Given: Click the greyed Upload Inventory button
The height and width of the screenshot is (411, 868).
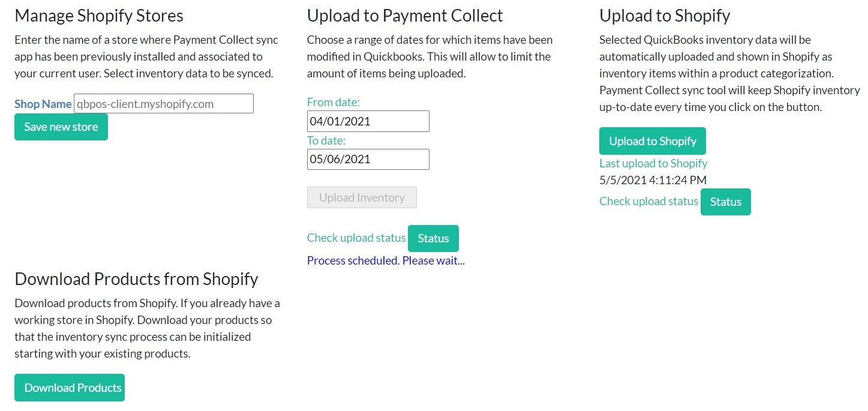Looking at the screenshot, I should pyautogui.click(x=362, y=197).
